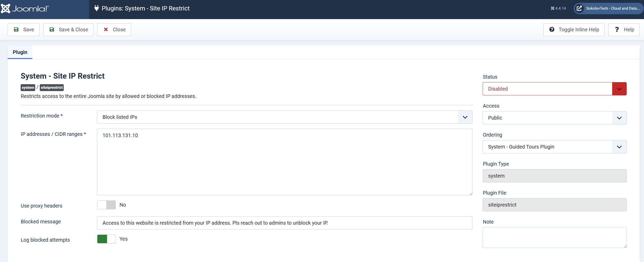Click the Help button

(624, 30)
